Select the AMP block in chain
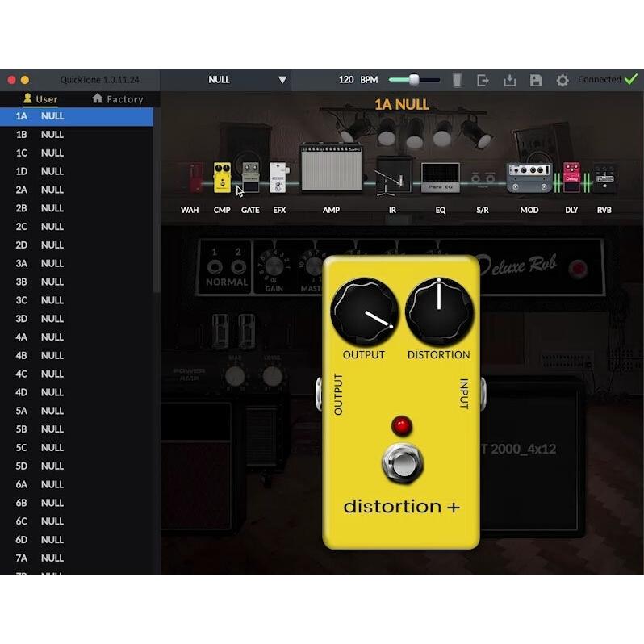Image resolution: width=644 pixels, height=644 pixels. [331, 168]
